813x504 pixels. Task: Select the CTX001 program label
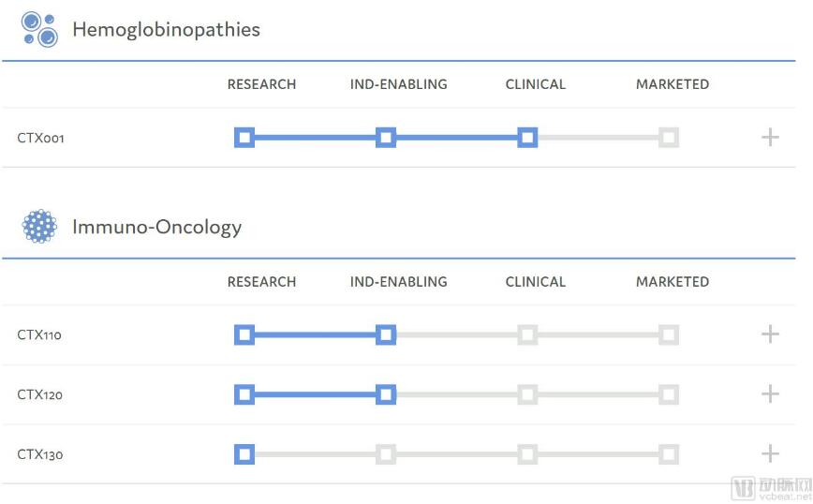pyautogui.click(x=40, y=138)
